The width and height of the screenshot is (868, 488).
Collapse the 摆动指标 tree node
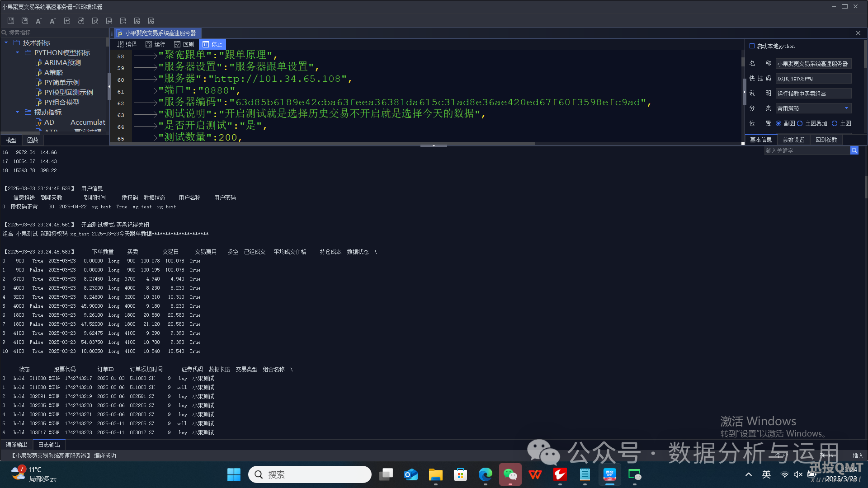(x=18, y=112)
